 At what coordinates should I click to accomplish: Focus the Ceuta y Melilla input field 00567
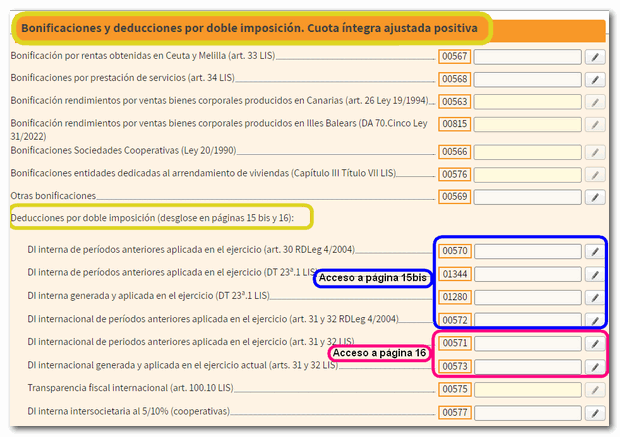pos(527,57)
